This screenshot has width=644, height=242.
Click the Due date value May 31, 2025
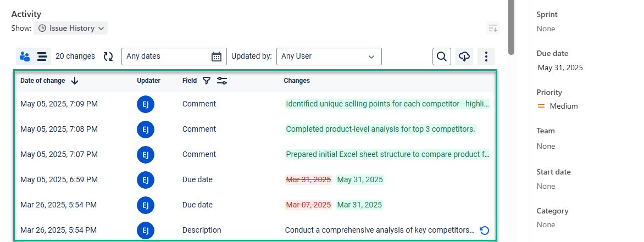[x=560, y=68]
